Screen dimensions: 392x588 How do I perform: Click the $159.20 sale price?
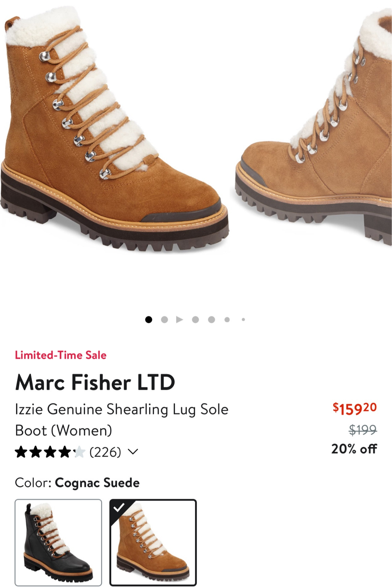coord(354,409)
